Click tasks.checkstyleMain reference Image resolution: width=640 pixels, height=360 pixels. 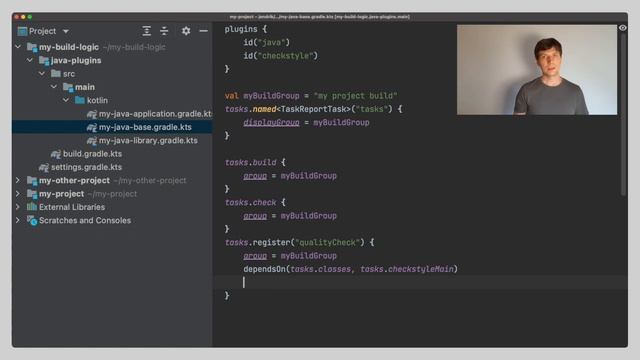(x=407, y=269)
